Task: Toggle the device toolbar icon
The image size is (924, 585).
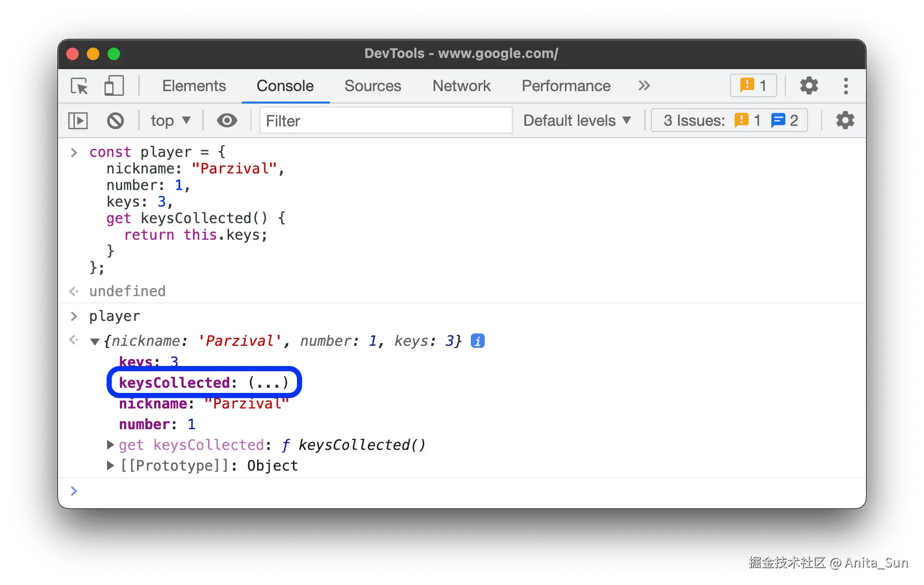Action: point(114,85)
